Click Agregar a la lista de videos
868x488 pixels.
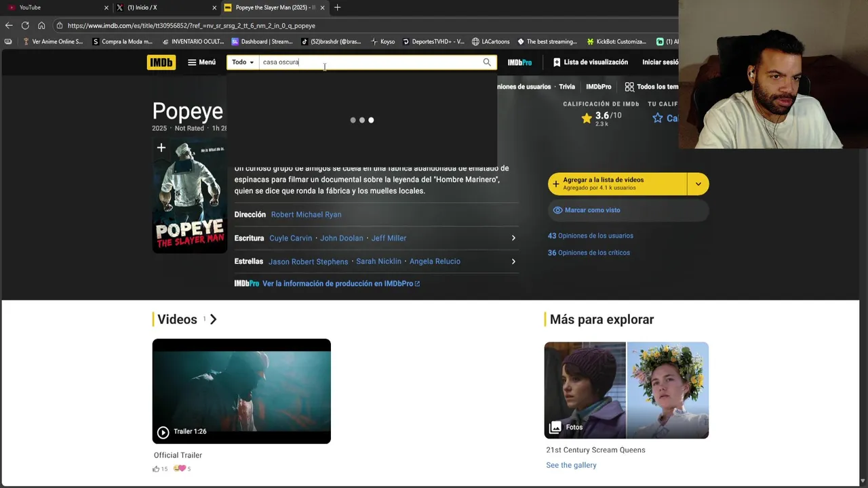[x=617, y=184]
